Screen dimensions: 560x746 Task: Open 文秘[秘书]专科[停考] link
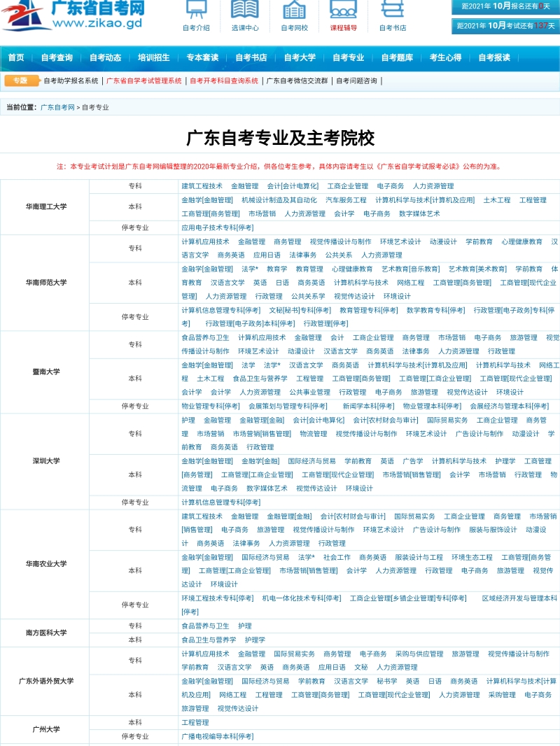300,311
